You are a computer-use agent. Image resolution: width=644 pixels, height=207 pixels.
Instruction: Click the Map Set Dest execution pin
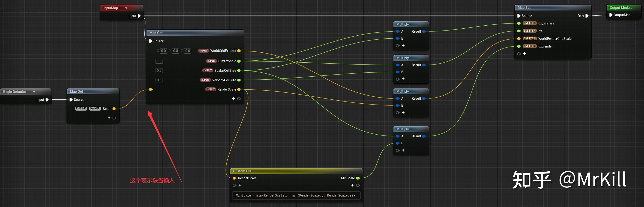pos(587,16)
